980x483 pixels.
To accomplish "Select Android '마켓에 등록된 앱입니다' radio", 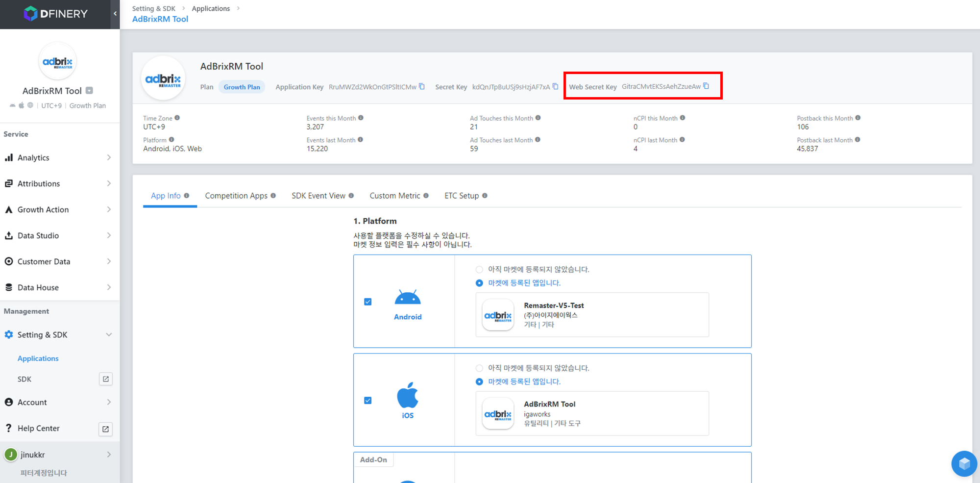I will [x=479, y=283].
